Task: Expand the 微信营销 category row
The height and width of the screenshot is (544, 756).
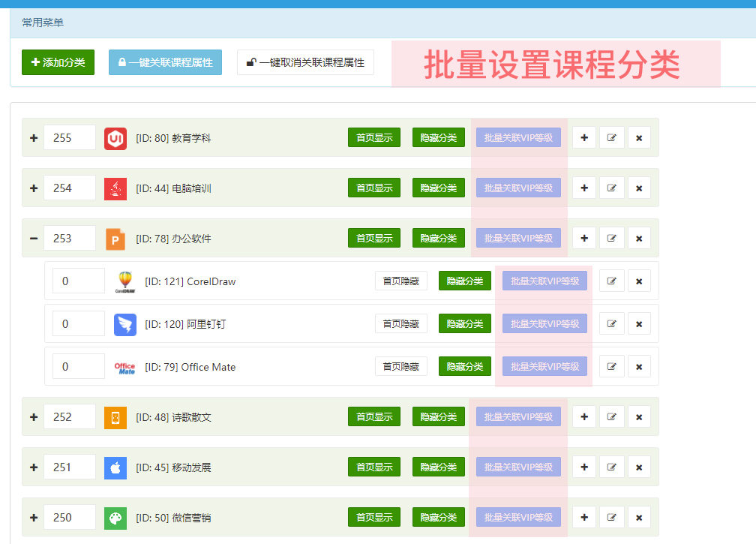Action: (34, 518)
